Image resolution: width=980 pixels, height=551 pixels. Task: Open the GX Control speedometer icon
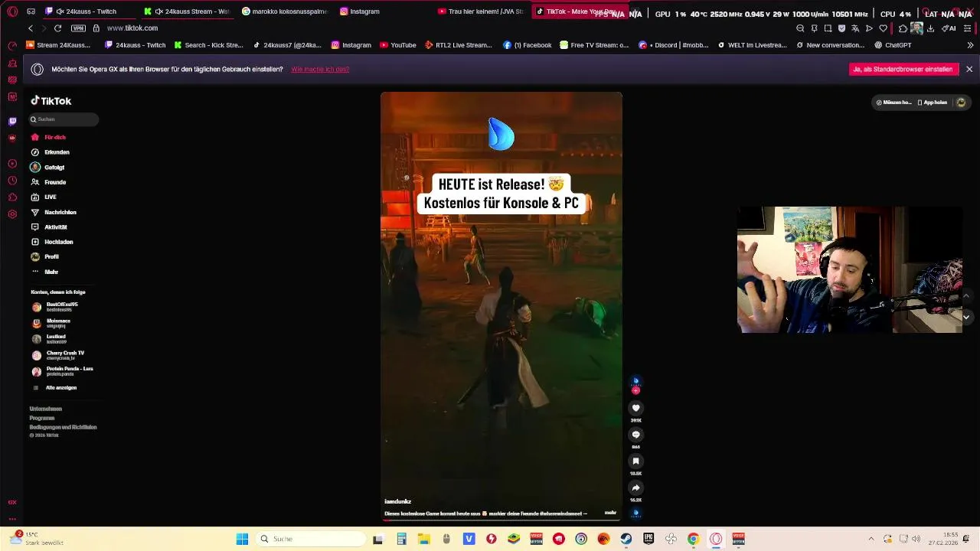click(12, 46)
